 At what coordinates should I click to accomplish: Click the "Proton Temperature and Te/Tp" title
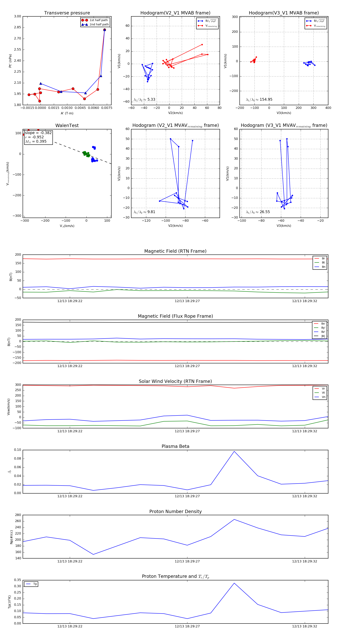tap(175, 576)
